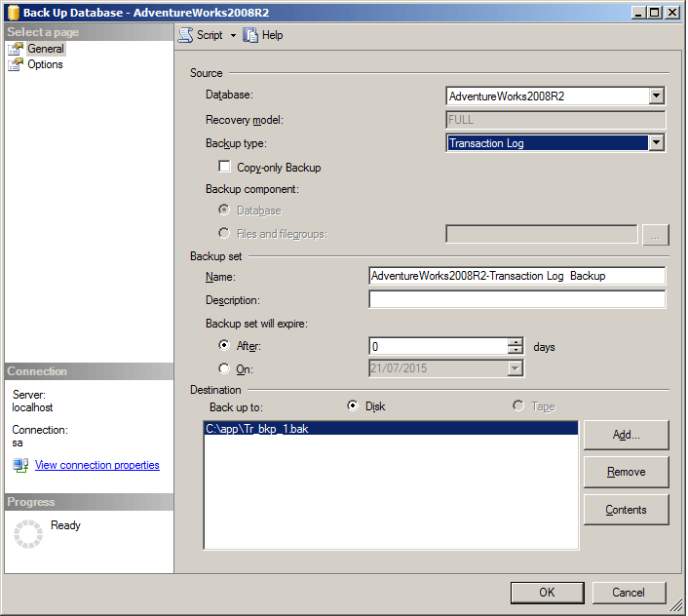Viewport: 688px width, 616px height.
Task: Open the expiration date picker dropdown
Action: tap(516, 368)
